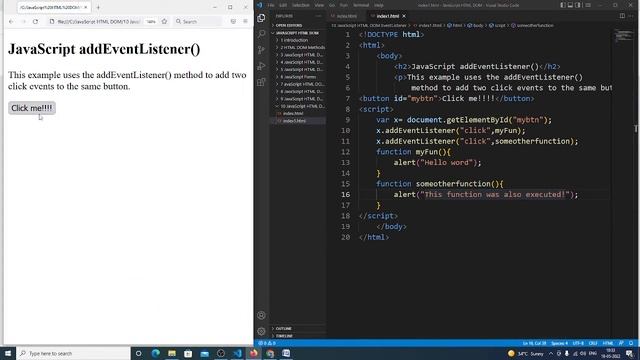Screen dimensions: 640x360
Task: Open the Explorer view in VS Code activity bar
Action: pos(261,18)
